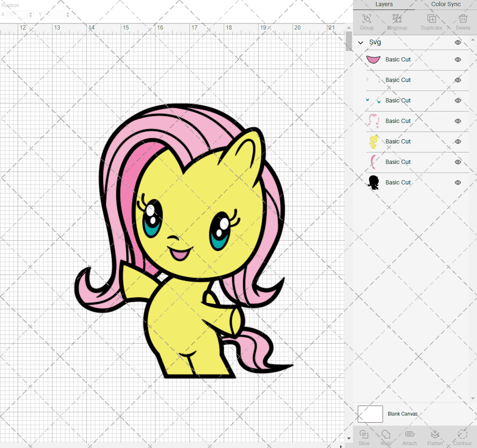Select the dark pink streak layer thumbnail

[x=373, y=162]
